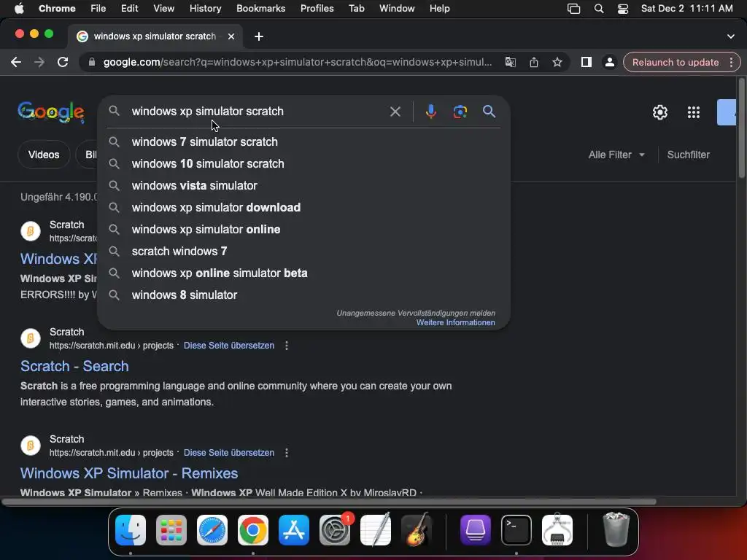This screenshot has width=747, height=560.
Task: Open GarageBand from the Dock
Action: [x=417, y=529]
